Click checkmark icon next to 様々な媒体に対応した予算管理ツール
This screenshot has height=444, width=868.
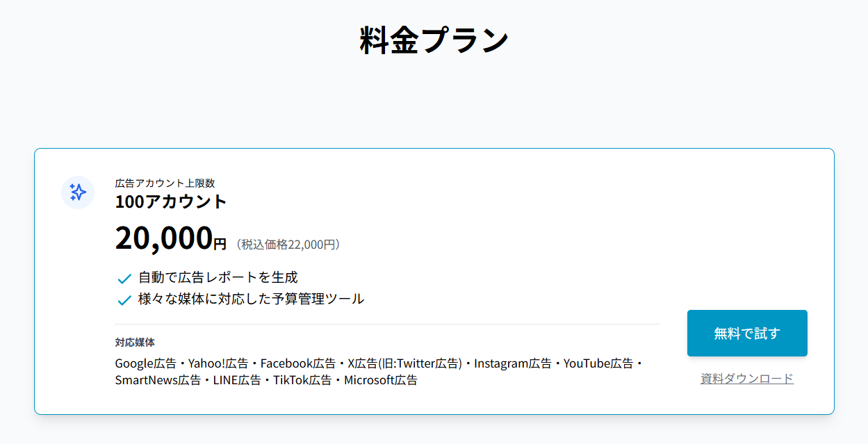coord(124,300)
